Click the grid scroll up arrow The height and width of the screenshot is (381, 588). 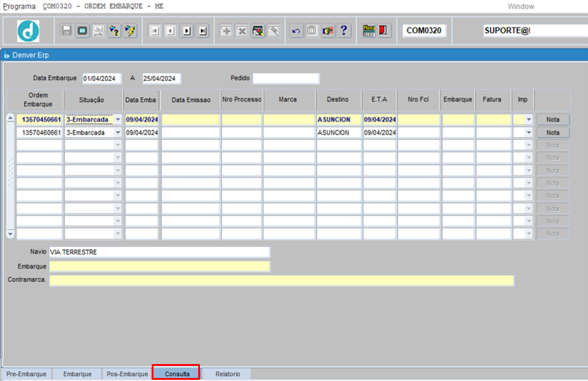(10, 118)
